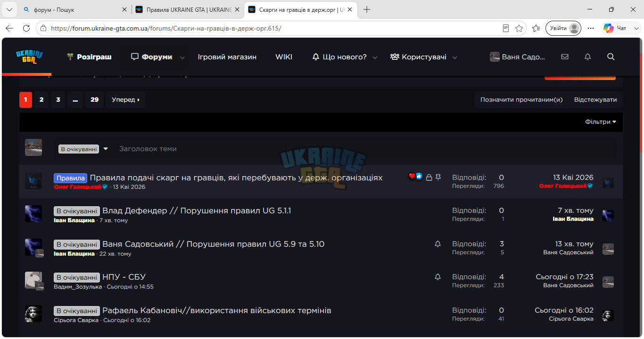The width and height of the screenshot is (644, 339).
Task: Click reactions icon on Правила thread
Action: [x=415, y=177]
